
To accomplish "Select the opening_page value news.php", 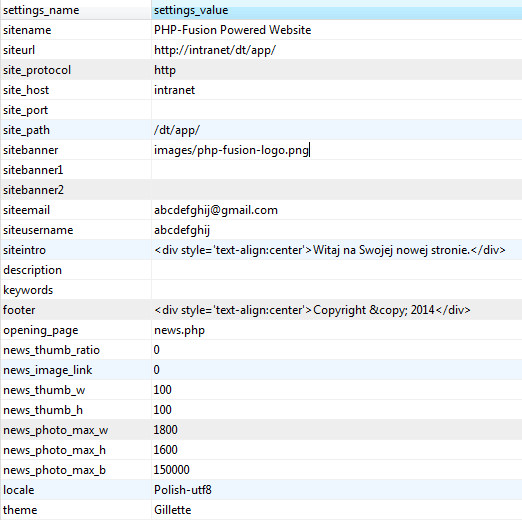I will [179, 330].
